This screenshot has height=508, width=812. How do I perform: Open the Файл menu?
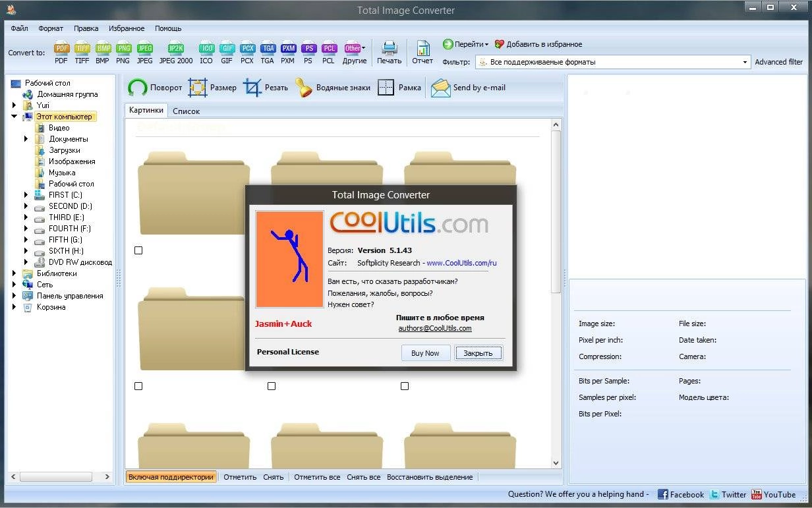click(x=19, y=28)
